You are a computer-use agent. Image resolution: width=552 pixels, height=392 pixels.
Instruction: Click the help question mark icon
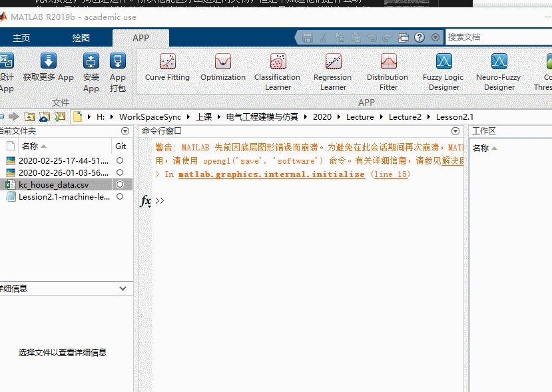coord(420,37)
